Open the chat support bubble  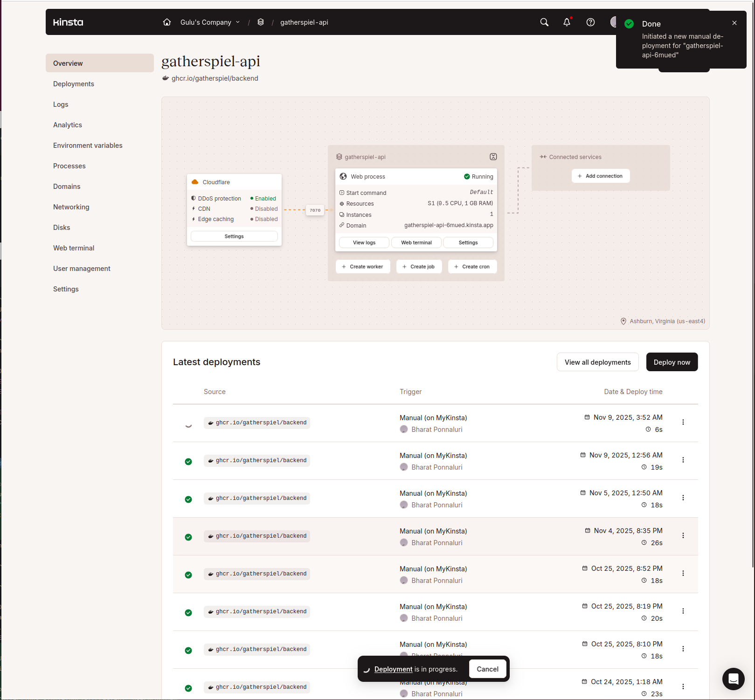[x=733, y=679]
